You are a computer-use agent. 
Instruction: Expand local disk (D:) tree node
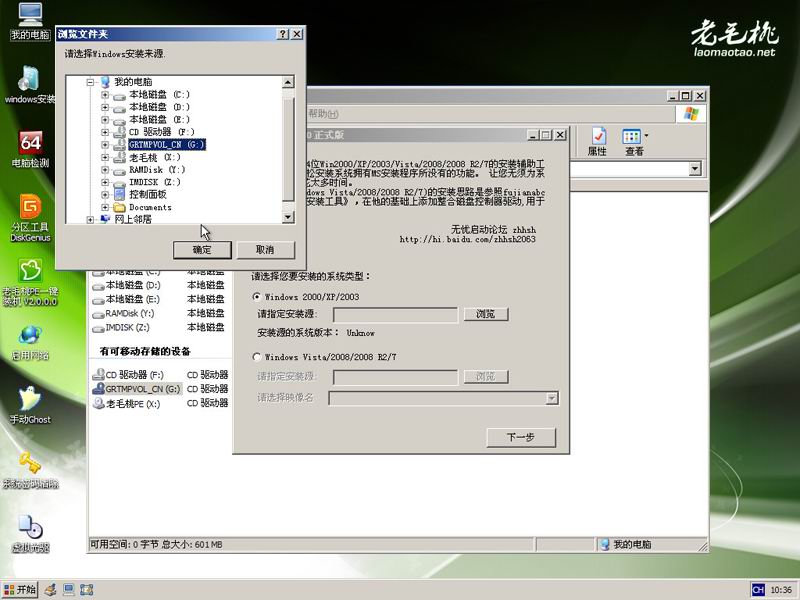pos(105,107)
